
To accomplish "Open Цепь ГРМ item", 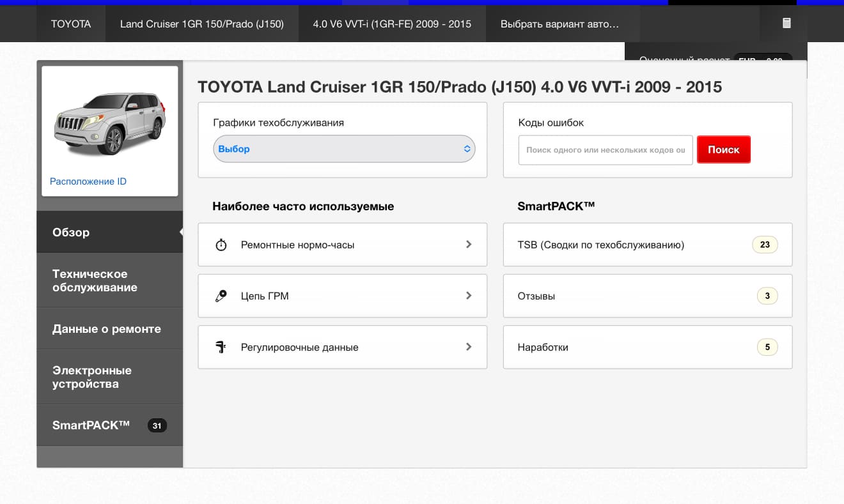I will [x=343, y=296].
